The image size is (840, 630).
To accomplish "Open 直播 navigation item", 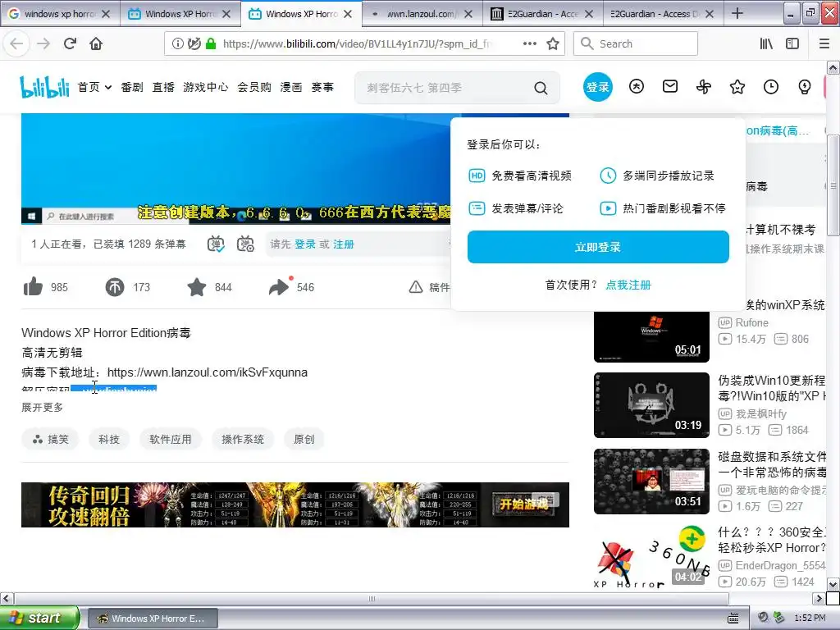I will point(163,87).
